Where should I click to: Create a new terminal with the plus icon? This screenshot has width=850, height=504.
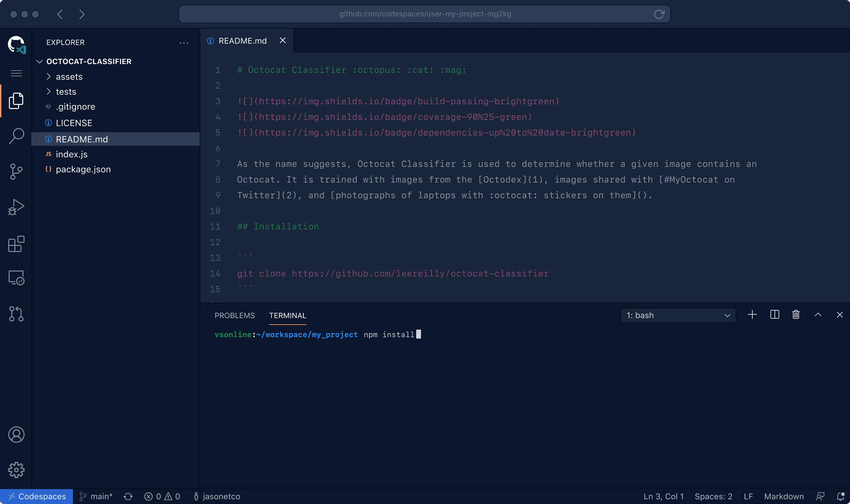(x=752, y=314)
